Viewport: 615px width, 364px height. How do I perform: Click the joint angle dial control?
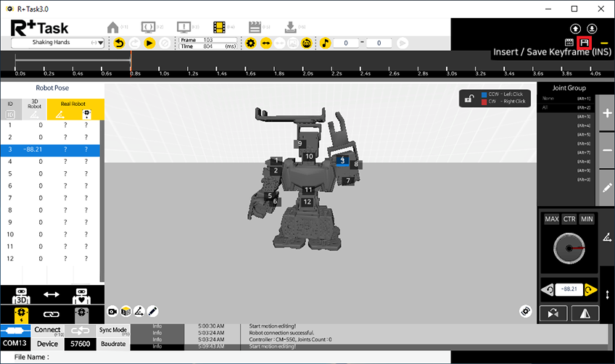tap(568, 249)
